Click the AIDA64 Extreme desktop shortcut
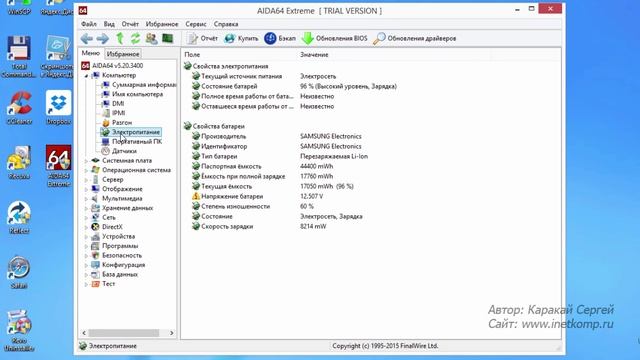 click(58, 166)
